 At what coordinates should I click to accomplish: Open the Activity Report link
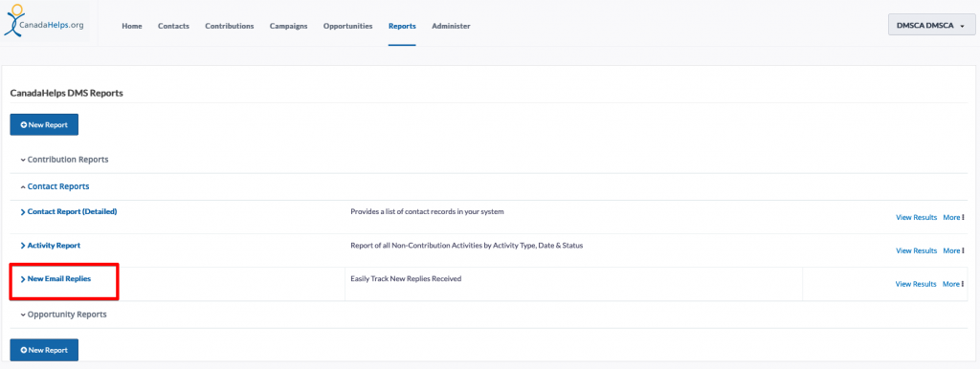(x=54, y=246)
